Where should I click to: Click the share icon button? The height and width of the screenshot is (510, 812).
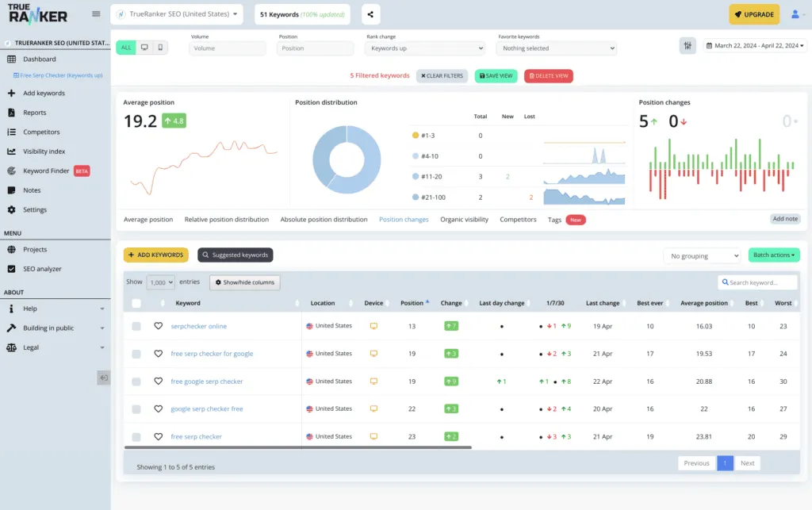(x=370, y=14)
